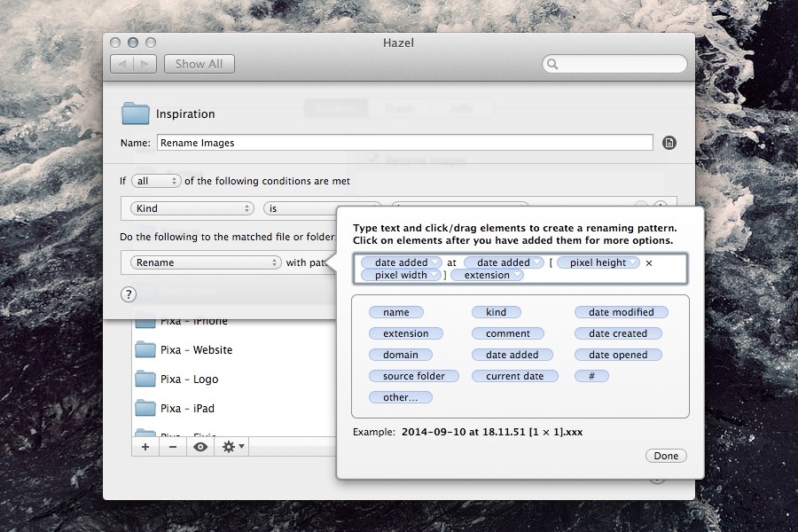This screenshot has width=798, height=532.
Task: Toggle the eye preview button below folder list
Action: point(200,447)
